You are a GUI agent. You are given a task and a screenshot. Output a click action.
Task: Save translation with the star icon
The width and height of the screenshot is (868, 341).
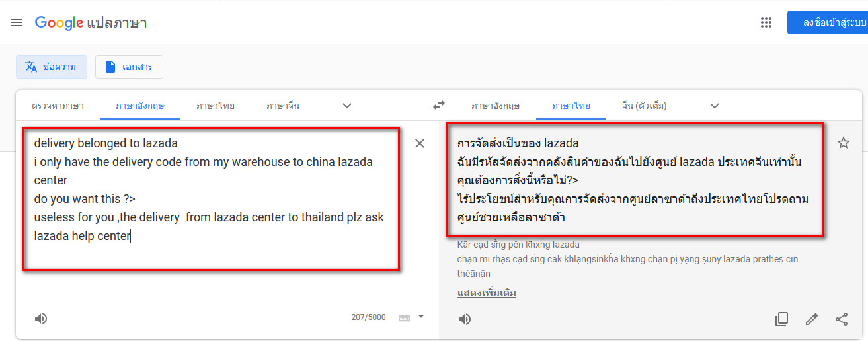[844, 143]
